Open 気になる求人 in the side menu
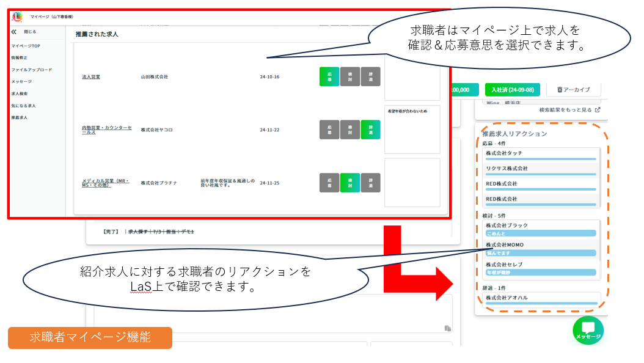Image resolution: width=644 pixels, height=363 pixels. coord(23,106)
